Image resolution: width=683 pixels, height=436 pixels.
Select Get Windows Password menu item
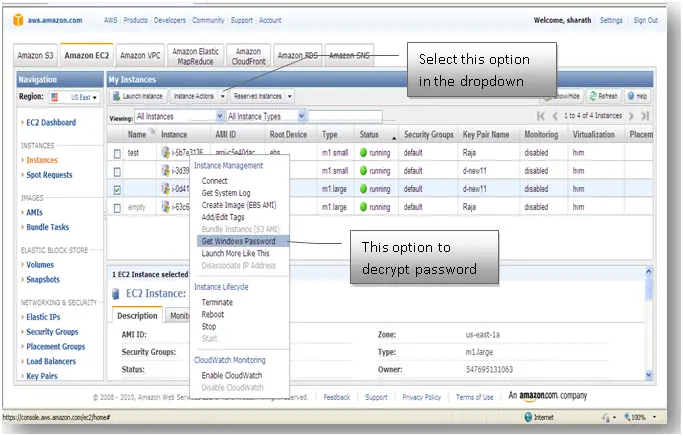coord(243,241)
